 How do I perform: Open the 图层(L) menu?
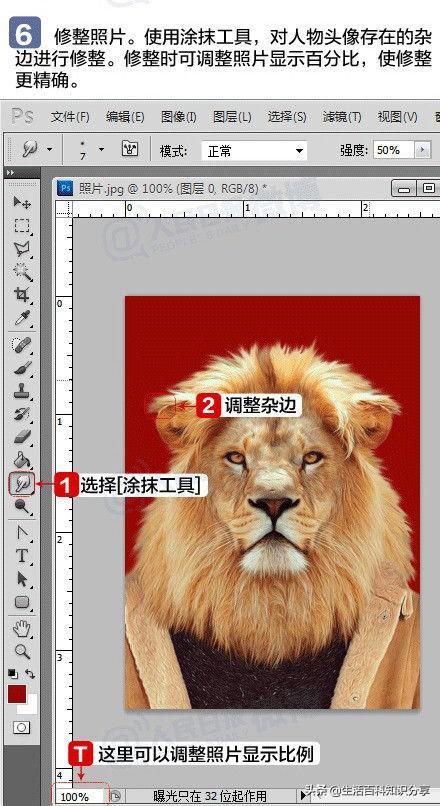[232, 117]
